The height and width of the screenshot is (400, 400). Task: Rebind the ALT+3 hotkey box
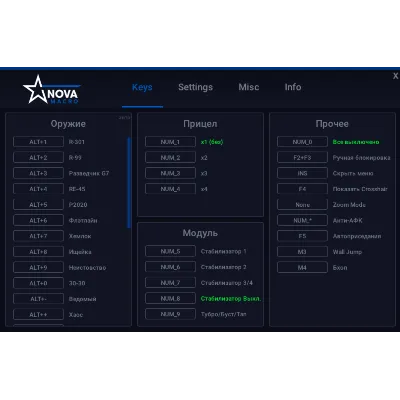pos(38,173)
